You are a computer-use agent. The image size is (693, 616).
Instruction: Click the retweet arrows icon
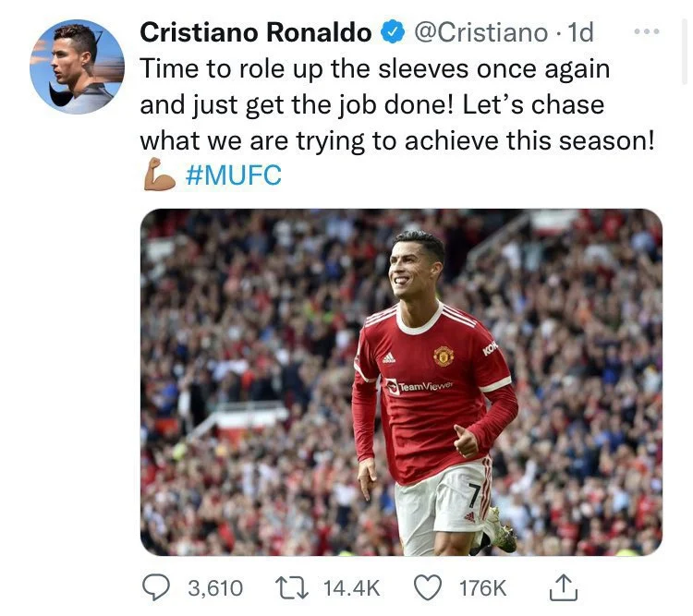[292, 588]
